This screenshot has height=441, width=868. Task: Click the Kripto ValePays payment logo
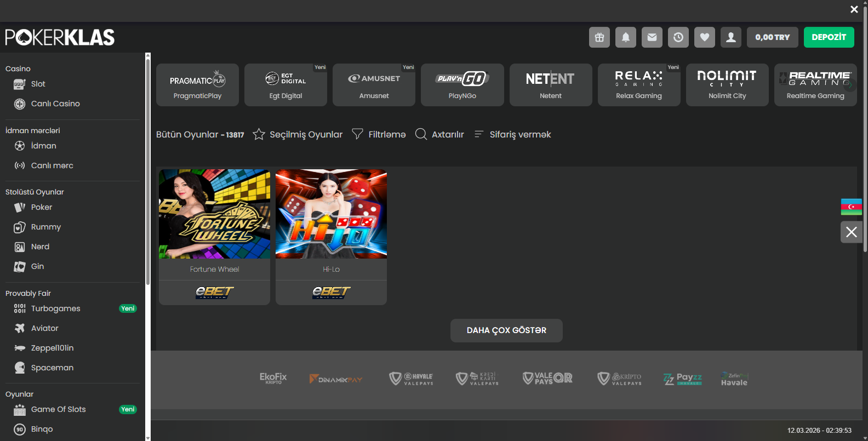click(x=619, y=379)
